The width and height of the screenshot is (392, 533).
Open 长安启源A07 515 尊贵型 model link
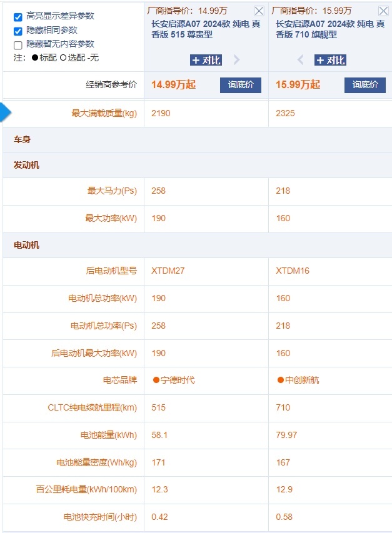[x=206, y=29]
